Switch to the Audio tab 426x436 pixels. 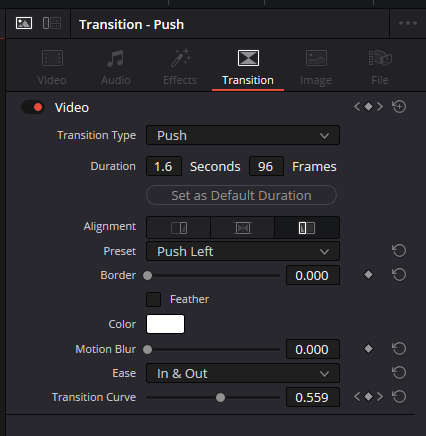click(116, 68)
